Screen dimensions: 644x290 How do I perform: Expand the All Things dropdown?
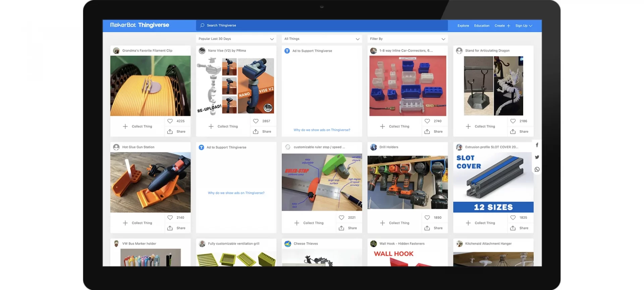(x=322, y=39)
